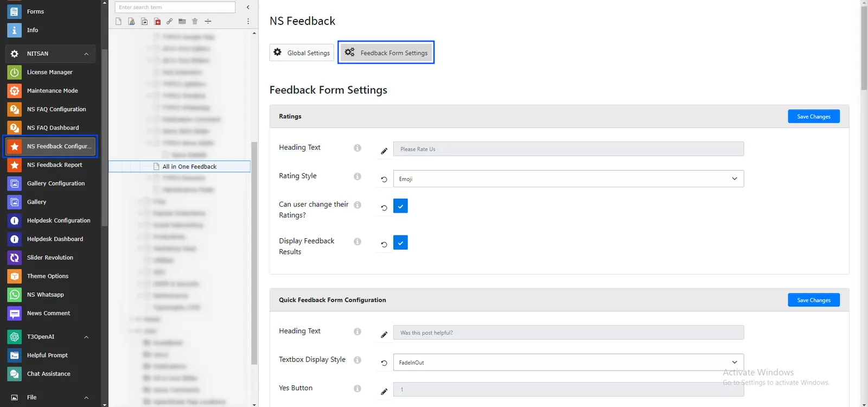Image resolution: width=868 pixels, height=407 pixels.
Task: Open the Slider Revolution icon
Action: point(15,258)
